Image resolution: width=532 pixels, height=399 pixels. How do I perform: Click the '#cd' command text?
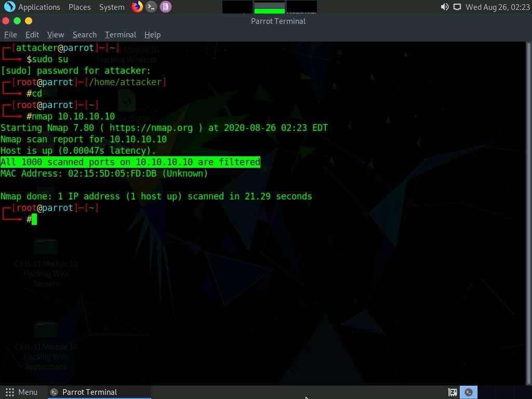34,94
